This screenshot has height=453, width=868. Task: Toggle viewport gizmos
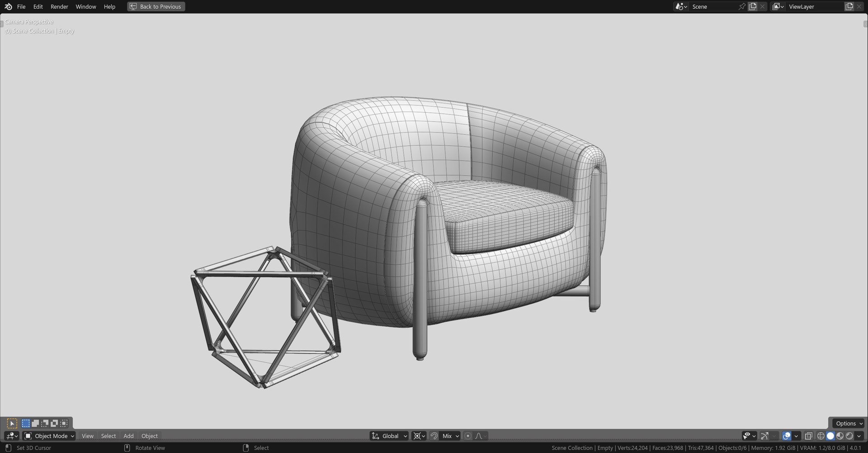point(764,436)
